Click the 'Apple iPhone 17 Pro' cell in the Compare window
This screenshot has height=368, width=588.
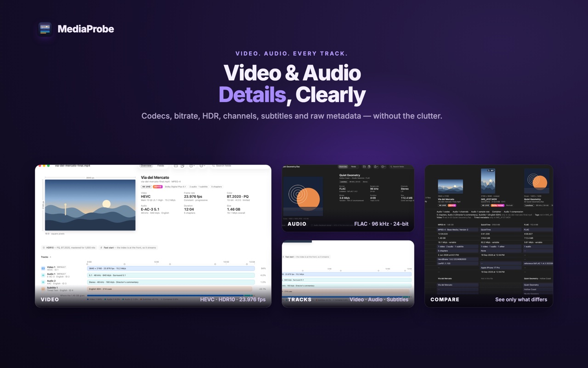coord(501,268)
